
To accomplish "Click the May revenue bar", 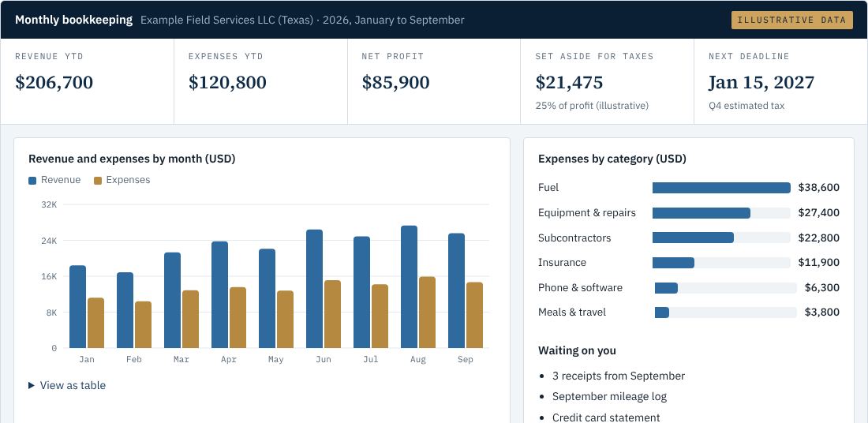I will (267, 298).
